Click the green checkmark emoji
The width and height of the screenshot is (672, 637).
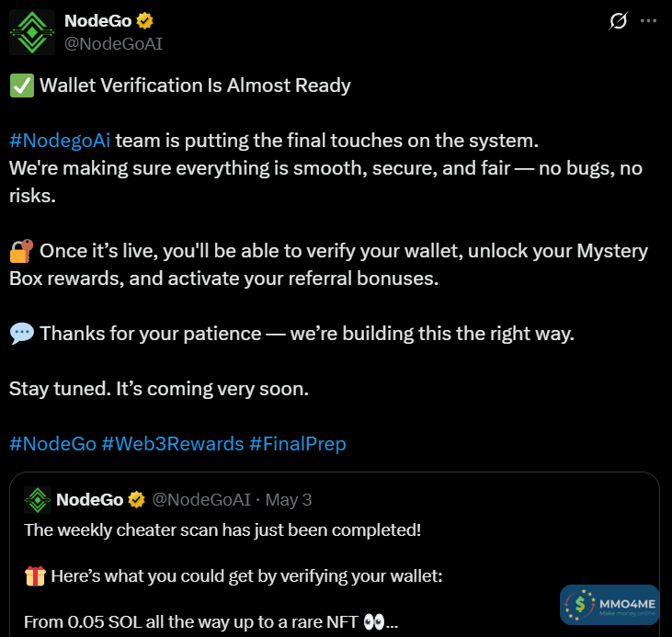click(x=21, y=86)
